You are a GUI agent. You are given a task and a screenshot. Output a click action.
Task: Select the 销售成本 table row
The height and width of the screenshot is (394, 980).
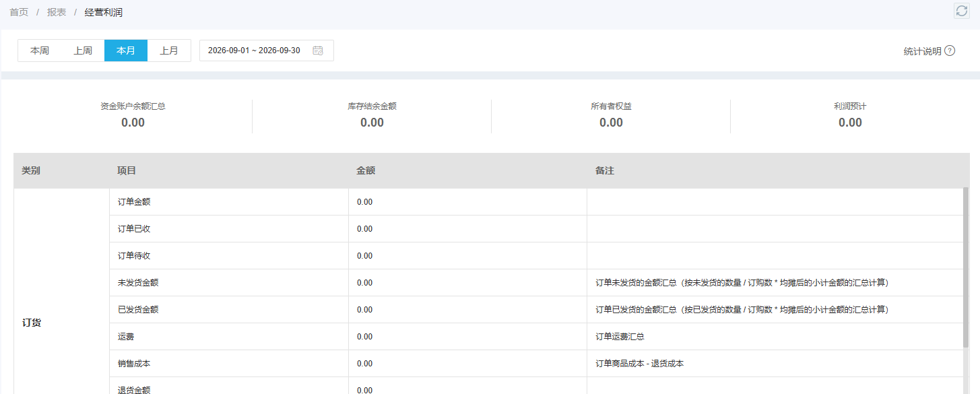coord(535,364)
